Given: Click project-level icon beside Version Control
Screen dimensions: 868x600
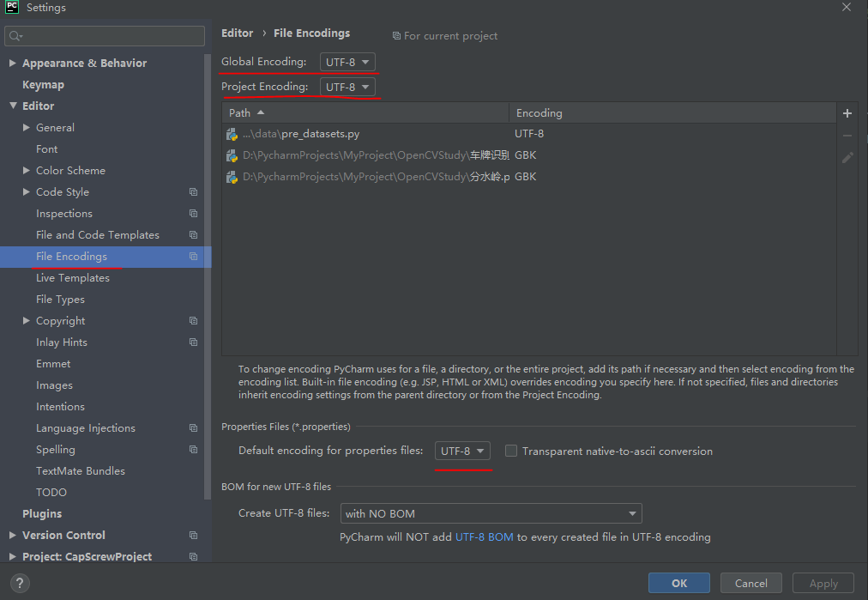Looking at the screenshot, I should coord(193,535).
